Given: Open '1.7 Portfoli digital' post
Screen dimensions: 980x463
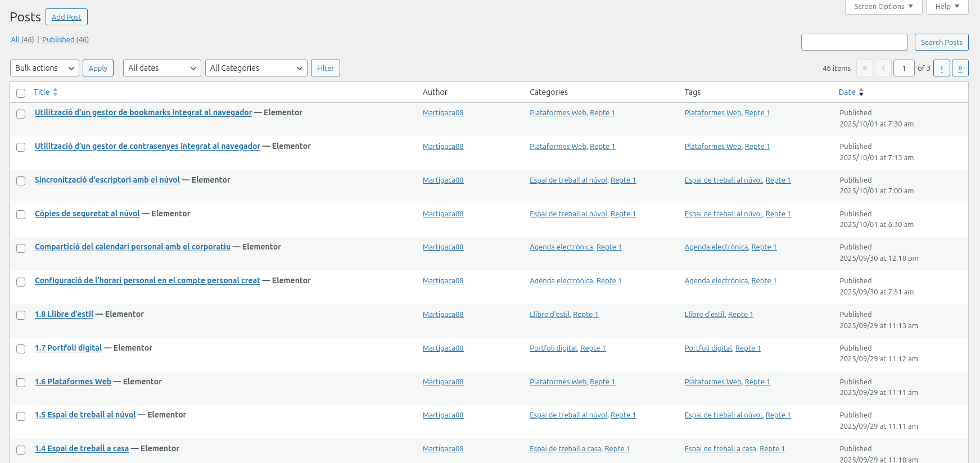Looking at the screenshot, I should [68, 348].
